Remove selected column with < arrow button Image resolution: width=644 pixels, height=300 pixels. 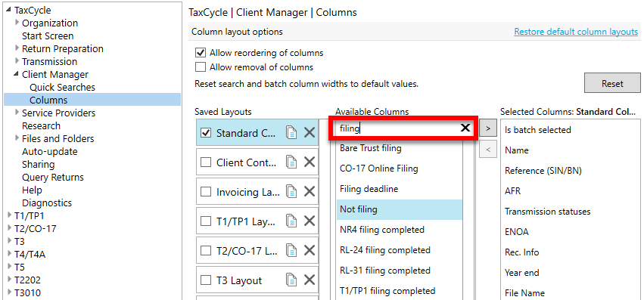pos(488,149)
